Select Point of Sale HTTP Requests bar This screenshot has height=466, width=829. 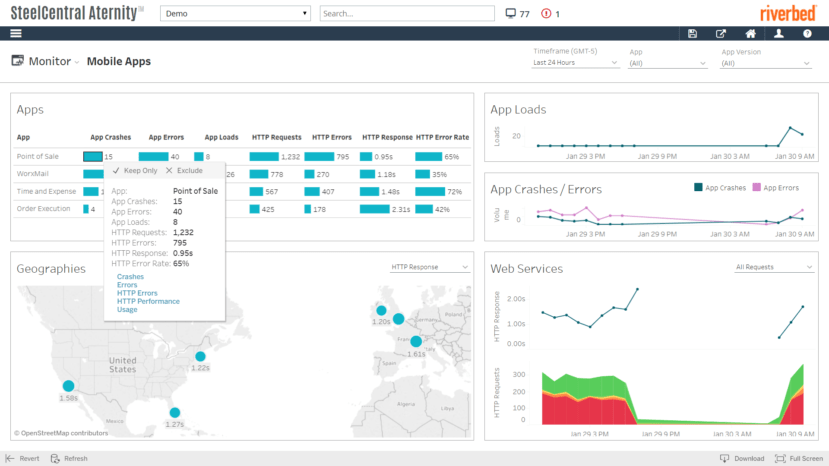point(264,157)
